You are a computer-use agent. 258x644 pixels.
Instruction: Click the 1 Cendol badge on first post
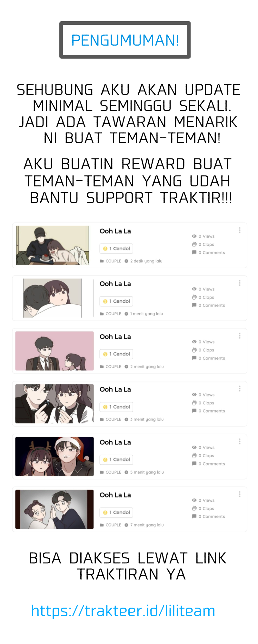[116, 249]
